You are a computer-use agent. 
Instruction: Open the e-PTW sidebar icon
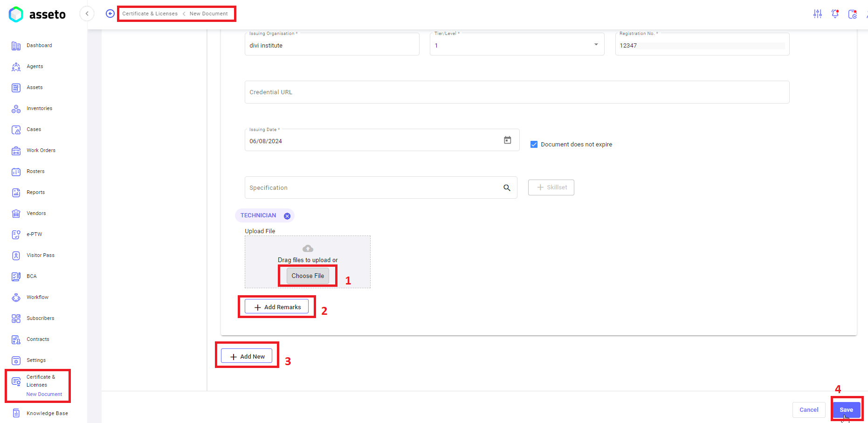(x=16, y=235)
